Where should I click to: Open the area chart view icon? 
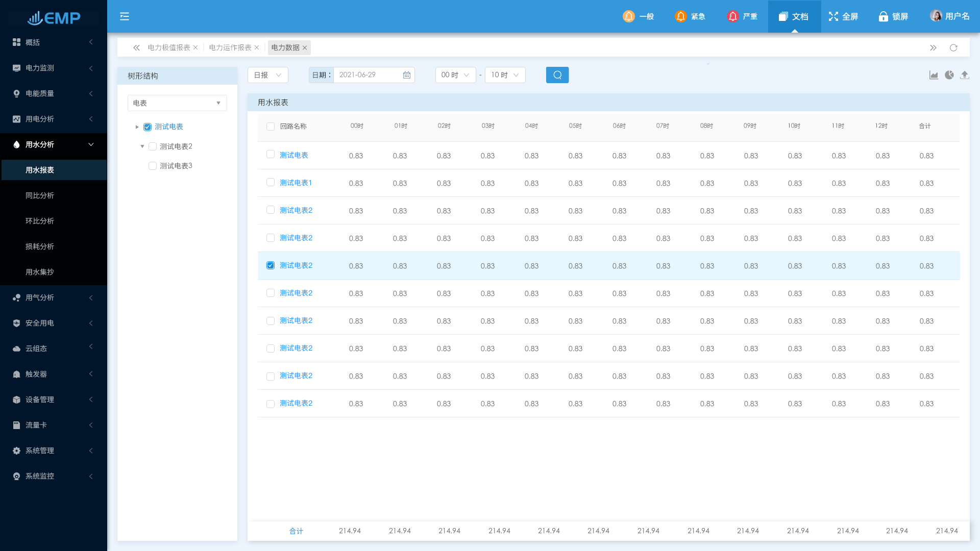(x=934, y=75)
